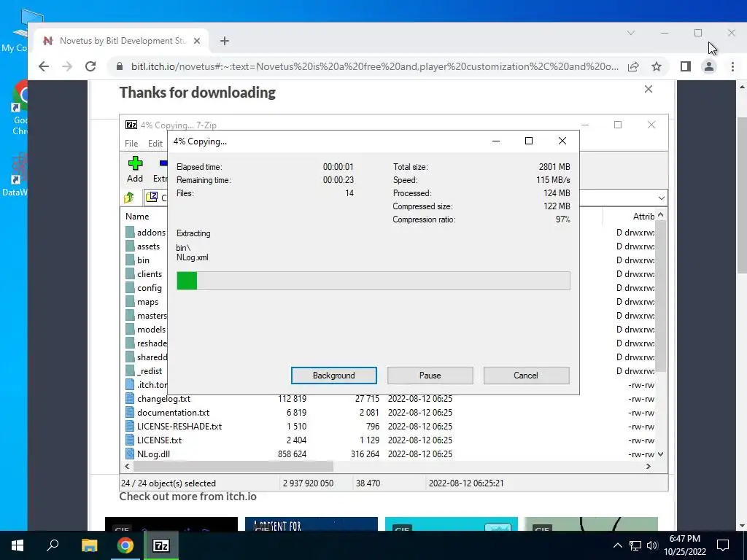Screen dimensions: 747x560
Task: Send extraction to Background
Action: [x=334, y=376]
